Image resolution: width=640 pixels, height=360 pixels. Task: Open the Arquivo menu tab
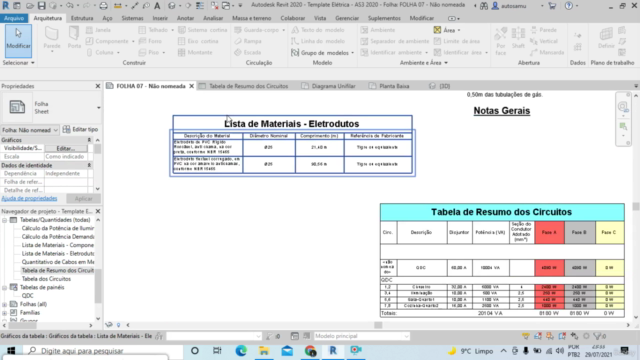click(14, 18)
